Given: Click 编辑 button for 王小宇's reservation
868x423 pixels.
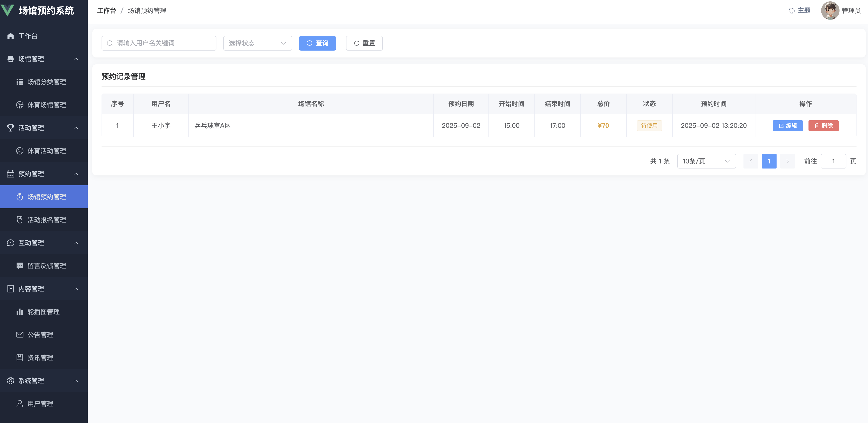Looking at the screenshot, I should (x=787, y=126).
